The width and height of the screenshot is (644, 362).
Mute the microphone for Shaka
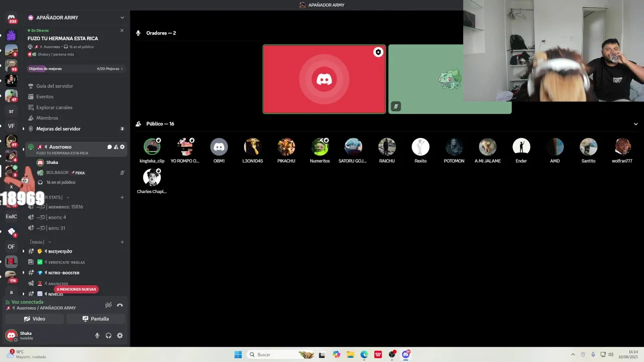click(x=97, y=335)
